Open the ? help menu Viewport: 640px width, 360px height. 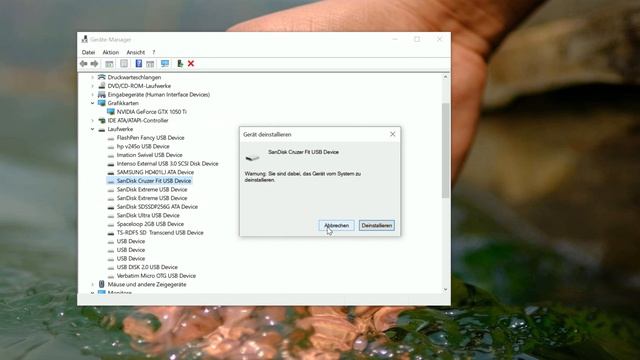click(153, 52)
